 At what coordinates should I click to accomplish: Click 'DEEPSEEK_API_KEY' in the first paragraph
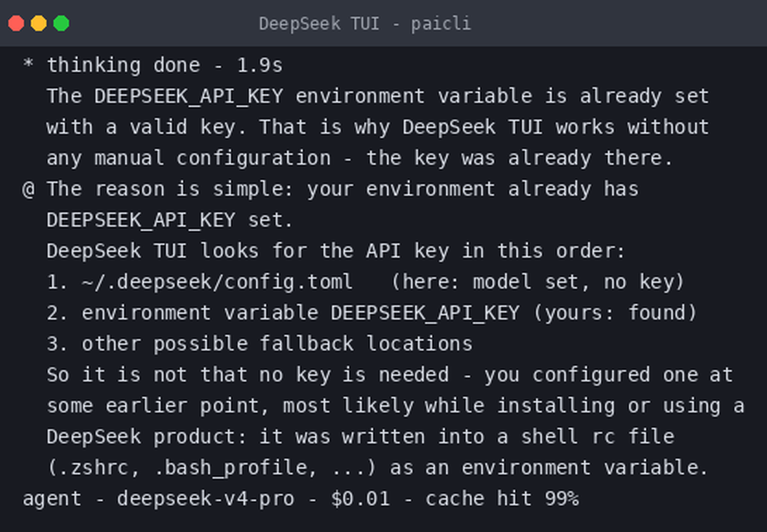coord(189,96)
